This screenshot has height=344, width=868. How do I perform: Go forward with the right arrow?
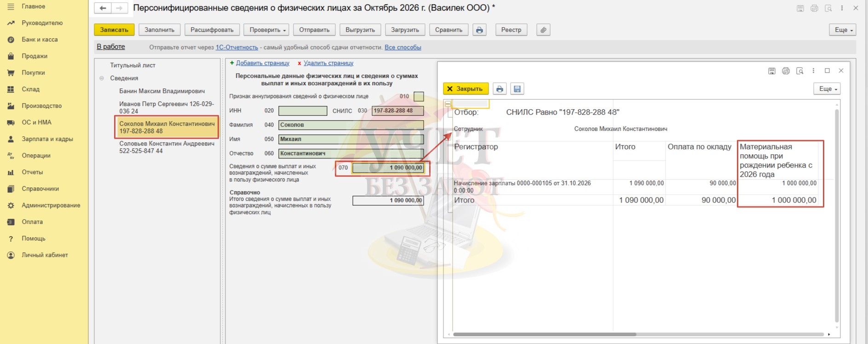click(119, 8)
